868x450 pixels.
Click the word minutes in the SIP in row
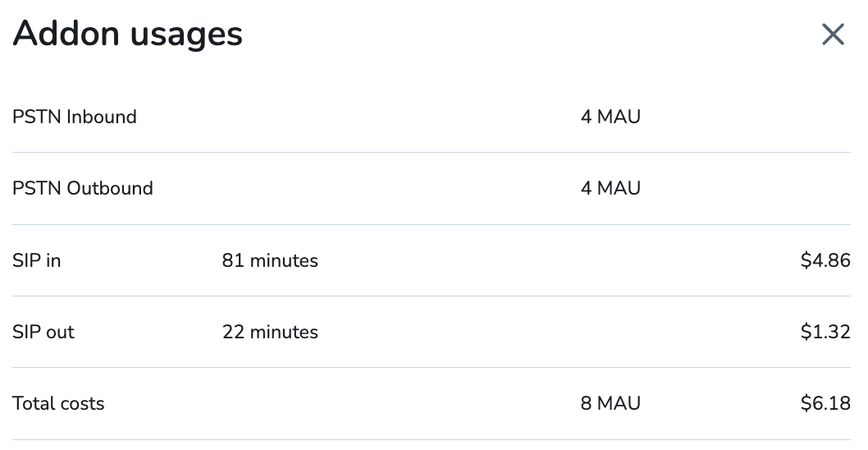[284, 261]
